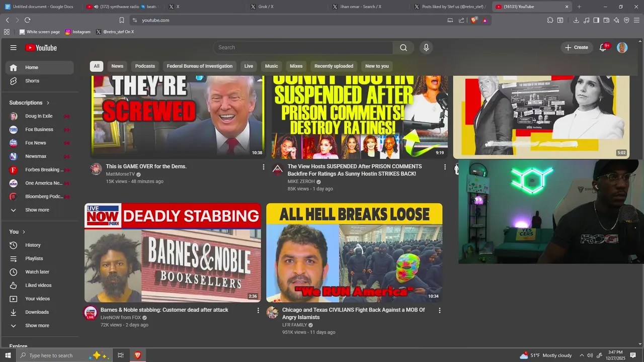This screenshot has height=362, width=644.
Task: Play the THEY'RE SCREWED thumbnail video
Action: (x=178, y=117)
